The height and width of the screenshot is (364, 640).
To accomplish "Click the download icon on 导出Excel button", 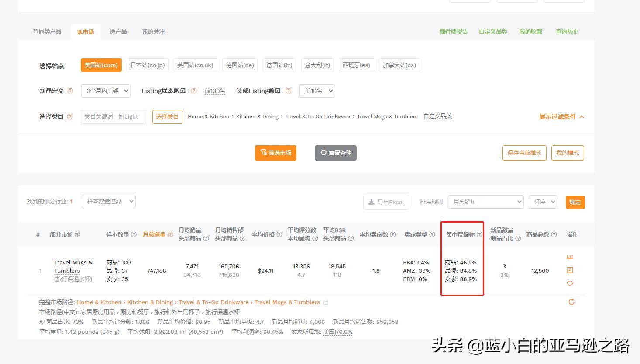I will click(371, 202).
